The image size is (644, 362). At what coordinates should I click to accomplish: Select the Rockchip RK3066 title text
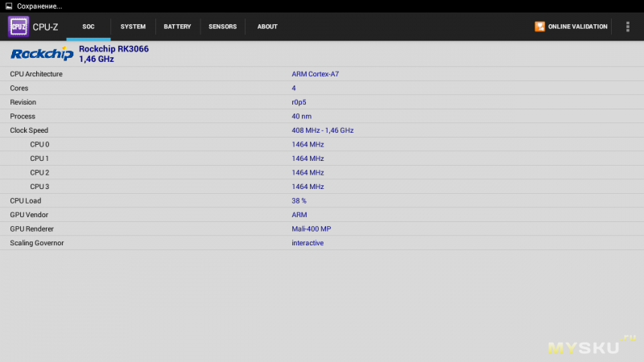[x=114, y=49]
